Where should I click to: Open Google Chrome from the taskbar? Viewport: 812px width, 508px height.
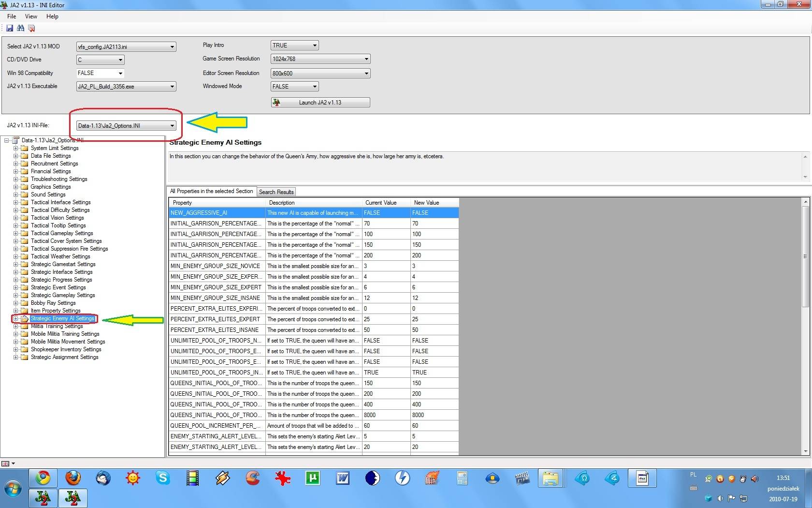tap(43, 478)
